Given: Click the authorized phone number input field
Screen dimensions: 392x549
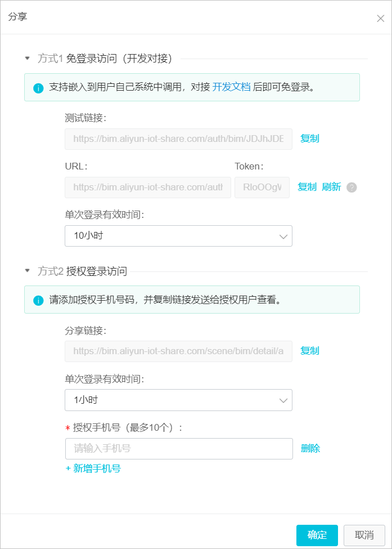Looking at the screenshot, I should (179, 448).
